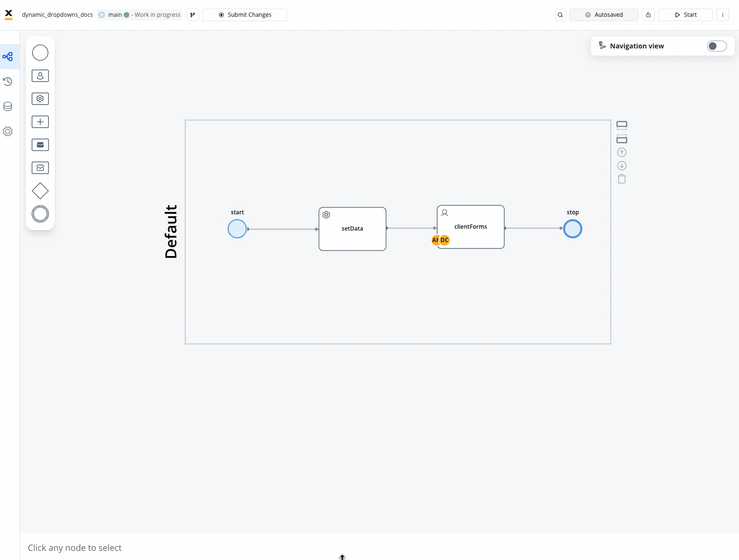
Task: Click the gear icon inside setData node
Action: [x=326, y=215]
